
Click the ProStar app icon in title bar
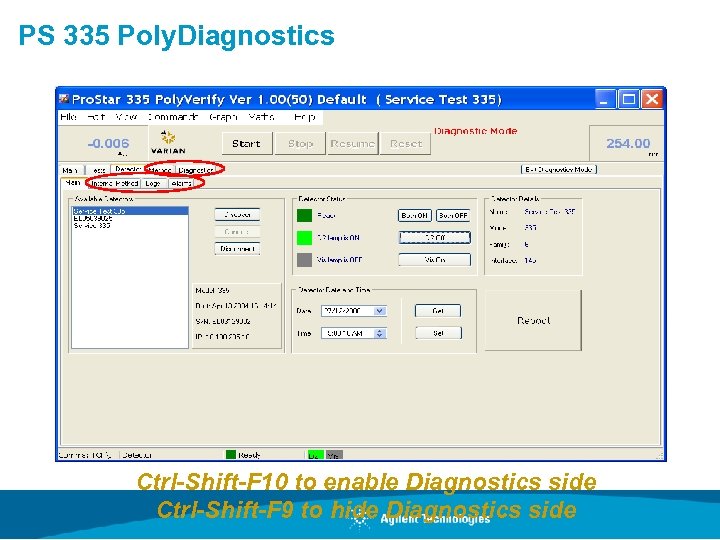[x=64, y=99]
